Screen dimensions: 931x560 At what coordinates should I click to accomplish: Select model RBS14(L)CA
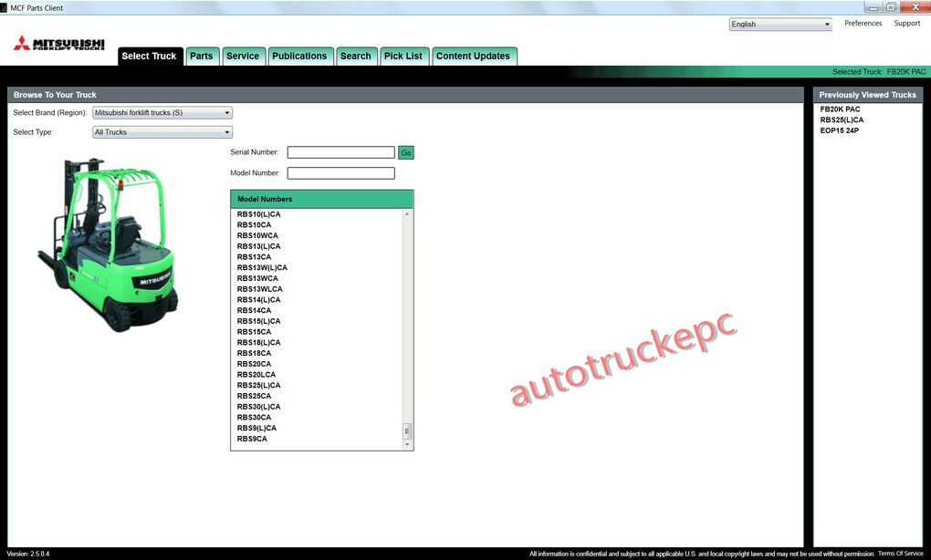259,299
